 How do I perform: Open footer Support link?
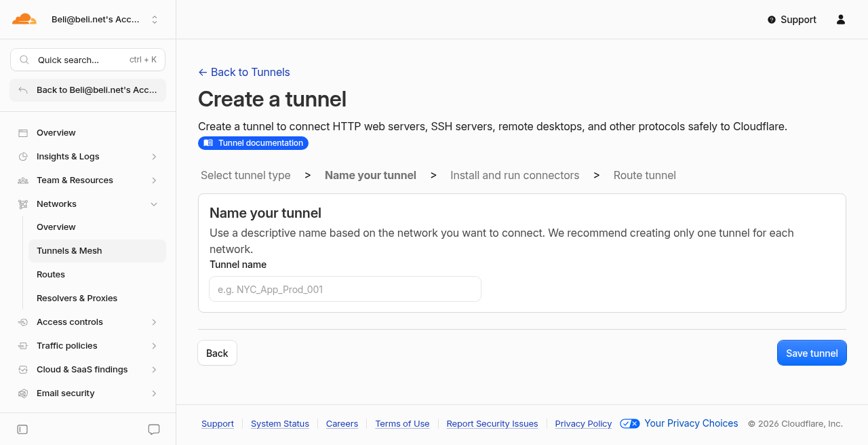point(218,423)
